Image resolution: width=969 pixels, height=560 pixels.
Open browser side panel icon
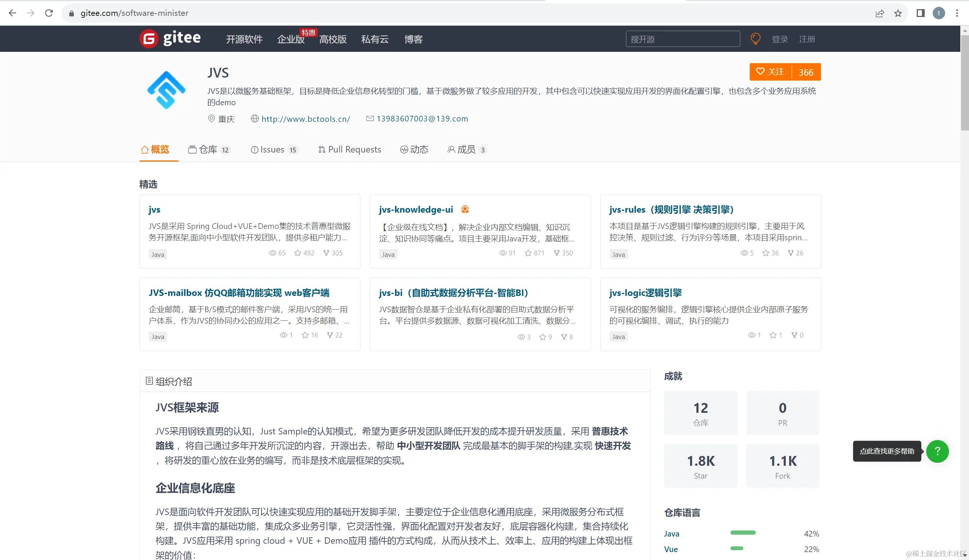pyautogui.click(x=920, y=14)
